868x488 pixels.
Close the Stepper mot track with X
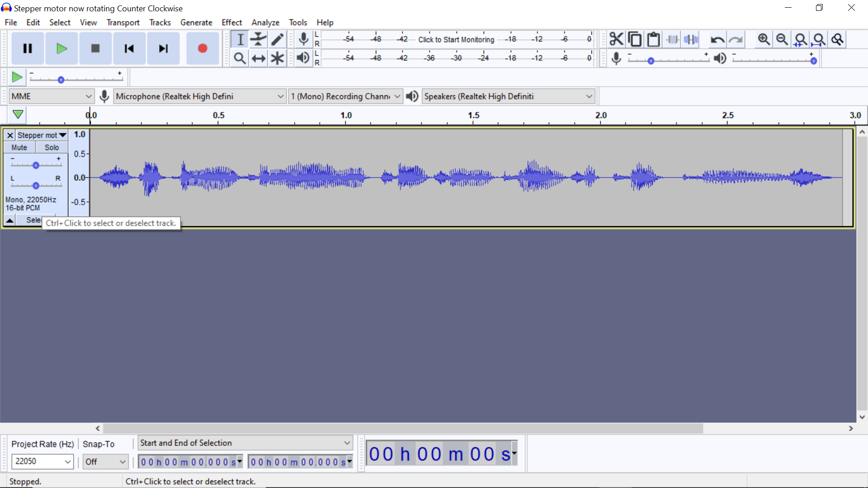pos(10,135)
